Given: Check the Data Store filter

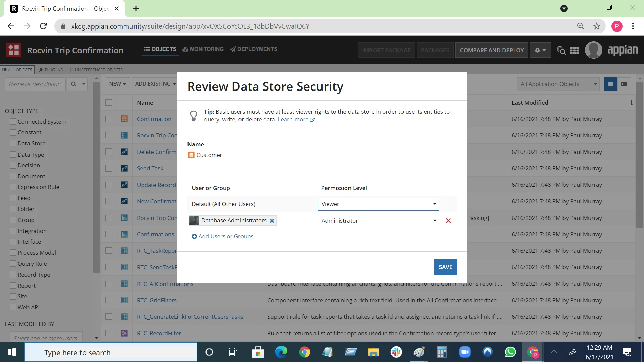Looking at the screenshot, I should coord(13,143).
